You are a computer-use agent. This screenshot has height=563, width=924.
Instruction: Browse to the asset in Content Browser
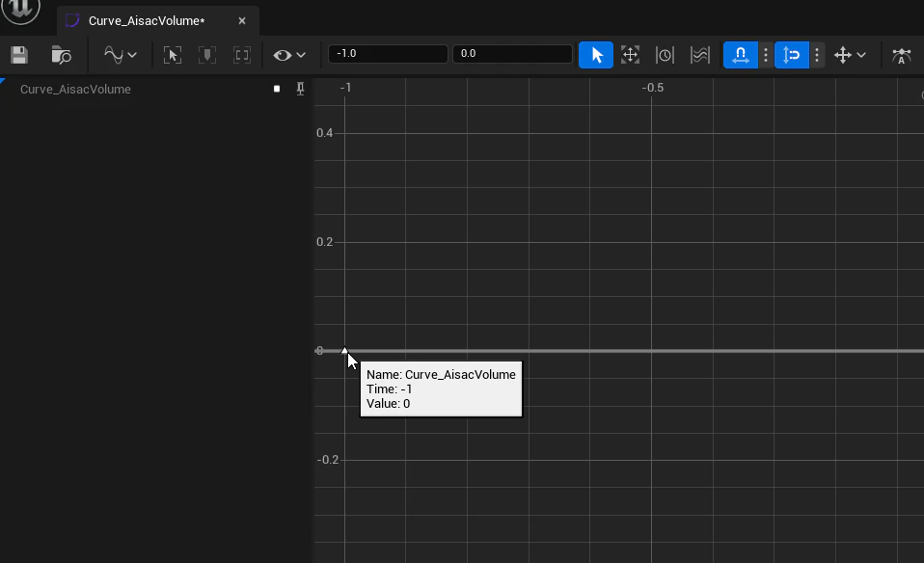click(x=61, y=55)
